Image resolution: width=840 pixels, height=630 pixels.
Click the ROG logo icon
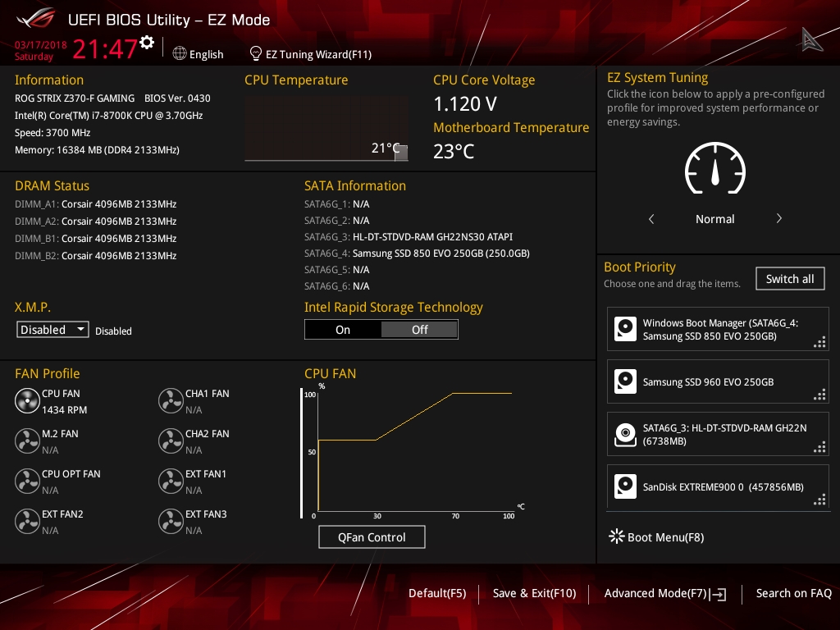(36, 18)
